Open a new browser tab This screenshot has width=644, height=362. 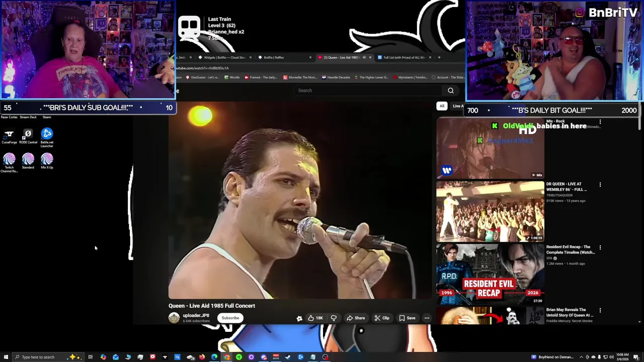(x=439, y=57)
